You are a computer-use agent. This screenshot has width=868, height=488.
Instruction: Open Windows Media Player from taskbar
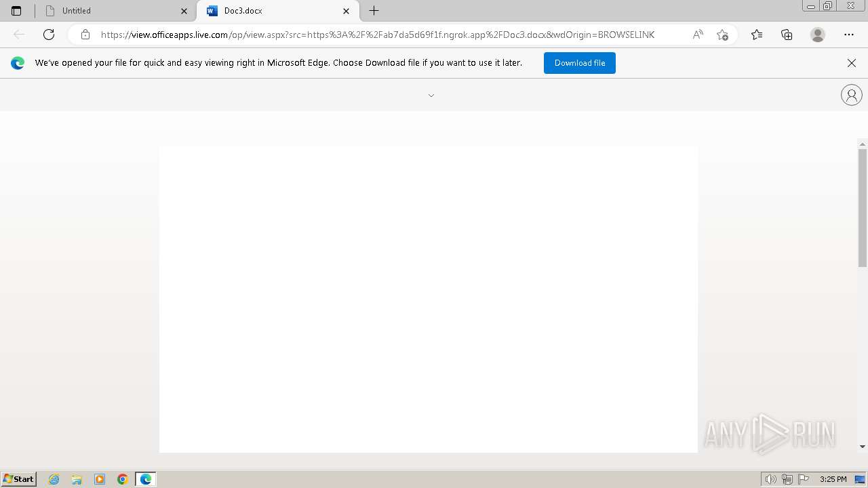pos(100,479)
